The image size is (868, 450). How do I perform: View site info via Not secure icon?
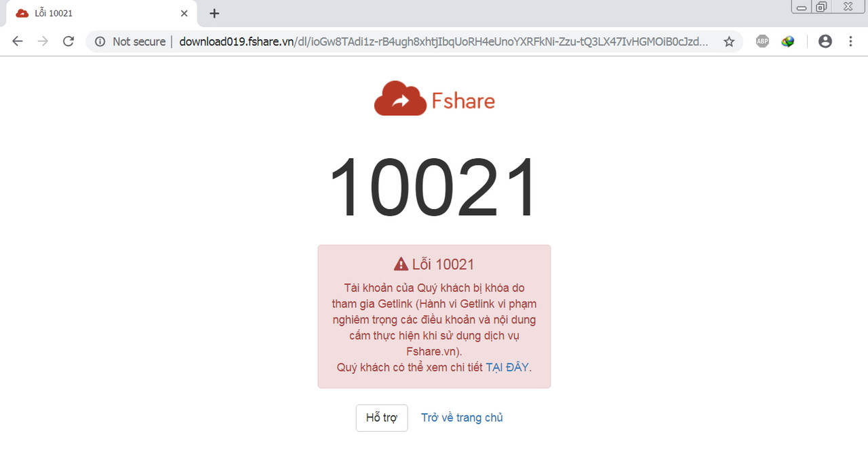(x=100, y=41)
